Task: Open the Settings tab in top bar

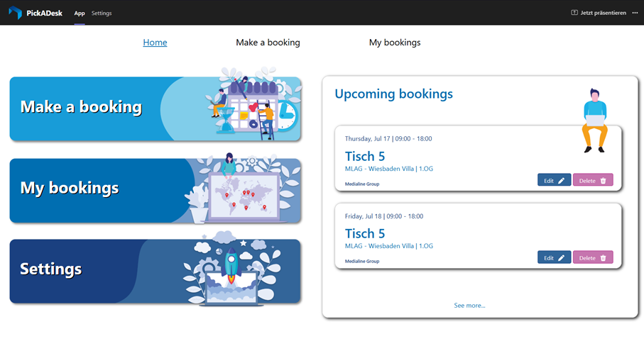Action: click(x=102, y=13)
